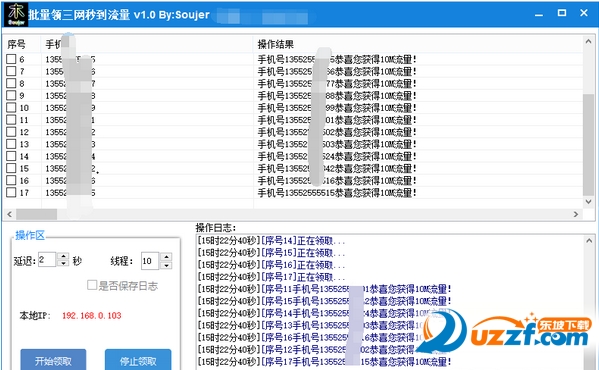Check the box for row 6
Viewport: 599px width, 370px height.
[x=11, y=59]
